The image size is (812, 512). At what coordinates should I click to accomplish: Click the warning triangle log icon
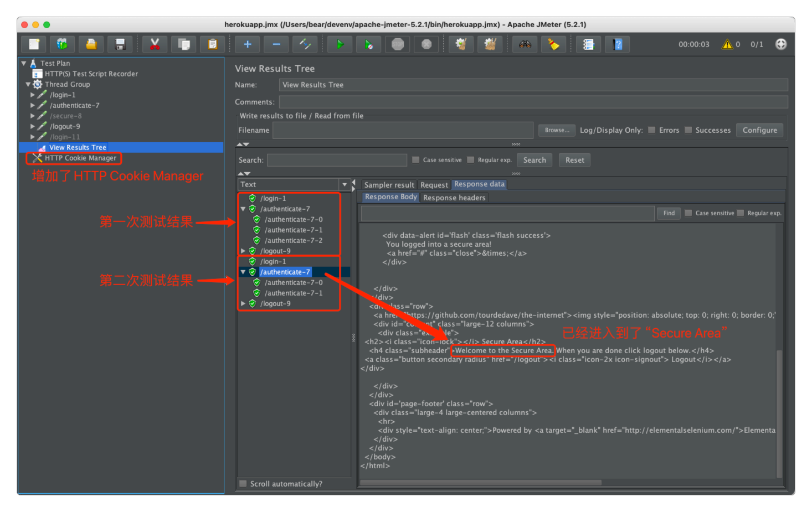tap(727, 44)
